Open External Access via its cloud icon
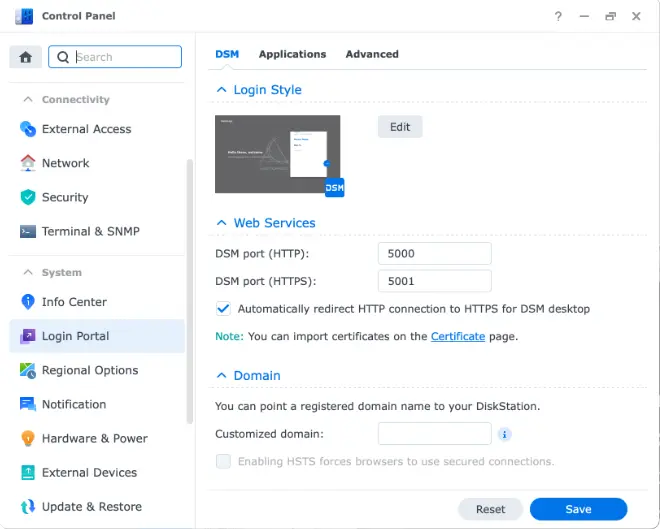The height and width of the screenshot is (529, 660). coord(28,129)
